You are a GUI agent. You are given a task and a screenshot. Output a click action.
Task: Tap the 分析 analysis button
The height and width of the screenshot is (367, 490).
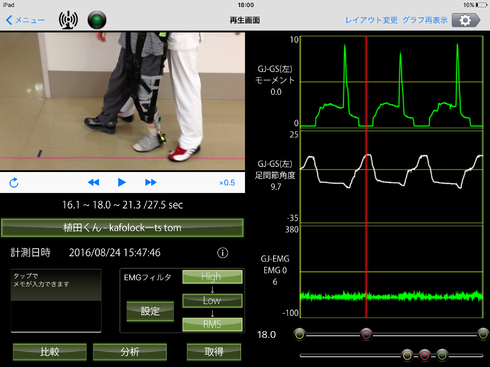[x=130, y=352]
